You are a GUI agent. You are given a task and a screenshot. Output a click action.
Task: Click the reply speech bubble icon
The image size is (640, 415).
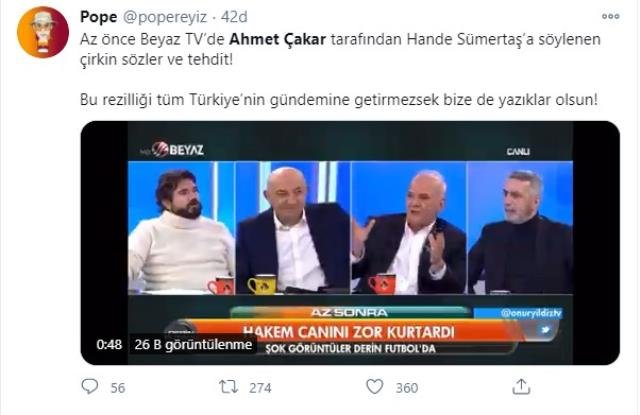(90, 386)
